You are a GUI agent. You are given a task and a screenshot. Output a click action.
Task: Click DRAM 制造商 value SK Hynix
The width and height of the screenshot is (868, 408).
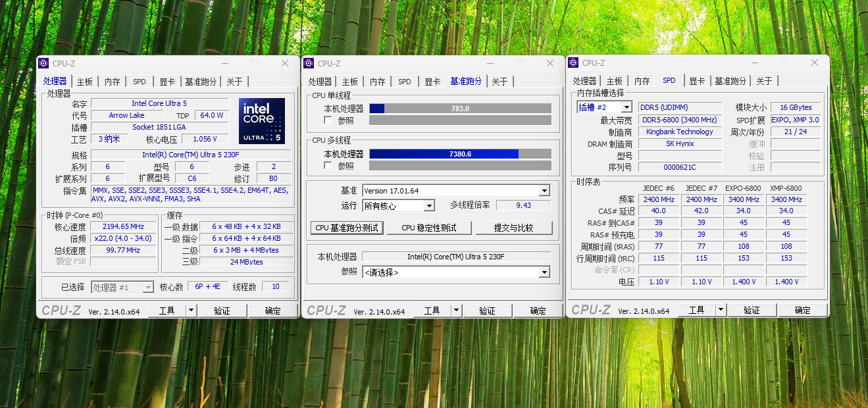[x=680, y=143]
